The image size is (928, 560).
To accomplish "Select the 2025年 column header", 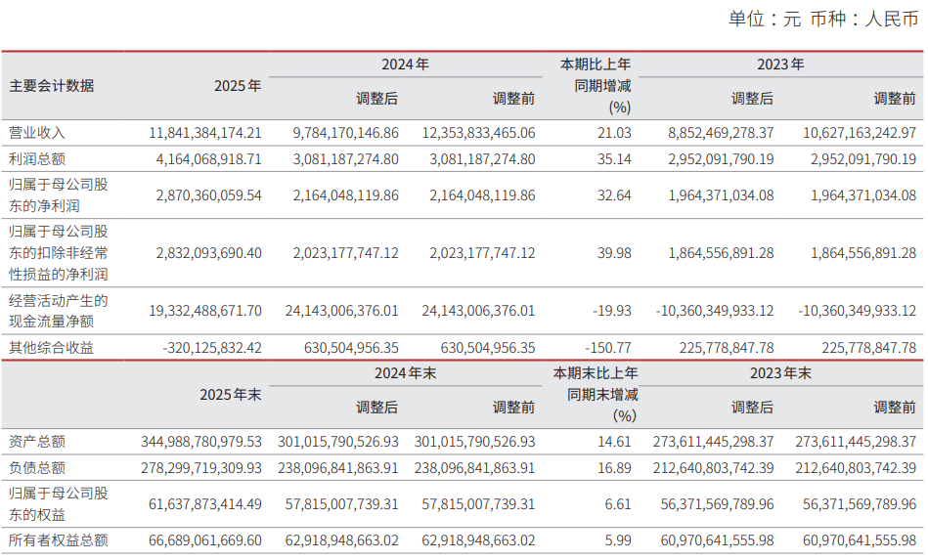I will click(x=238, y=86).
